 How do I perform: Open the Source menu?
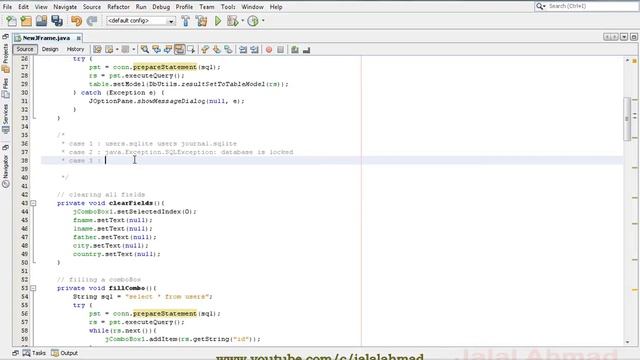92,7
